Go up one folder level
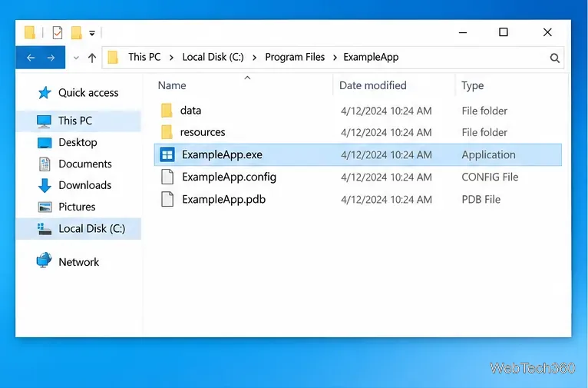This screenshot has height=388, width=588. click(x=92, y=58)
